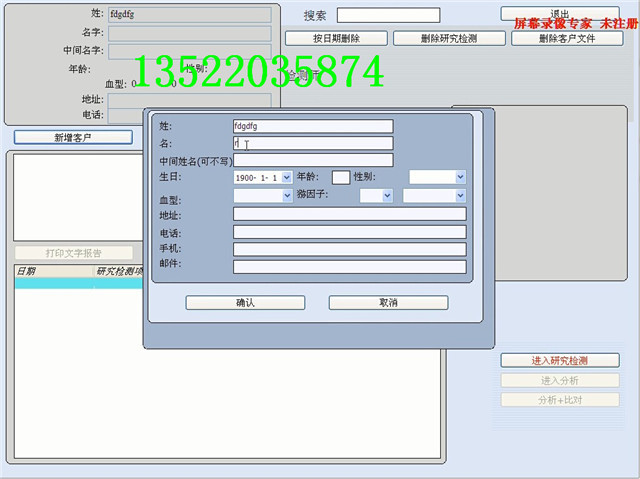Click the 地址 address field in dialog
The width and height of the screenshot is (640, 479).
point(349,214)
